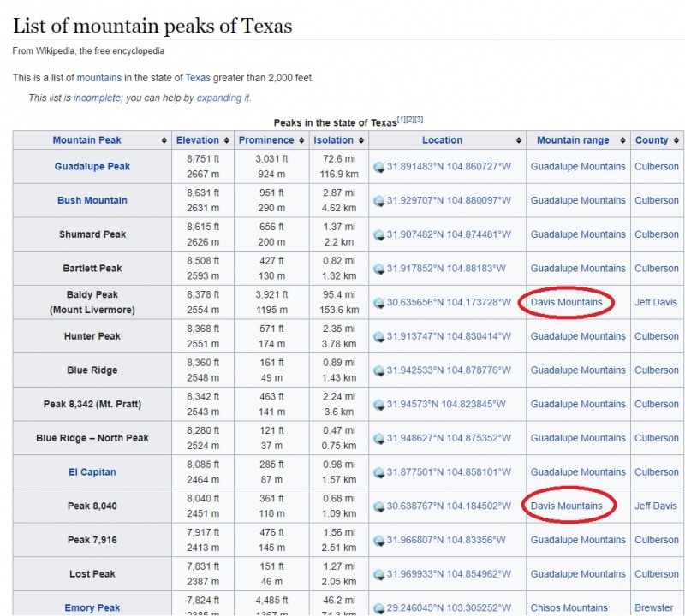Open Davis Mountains link in Peak 8,040 row
This screenshot has height=616, width=685.
[566, 506]
